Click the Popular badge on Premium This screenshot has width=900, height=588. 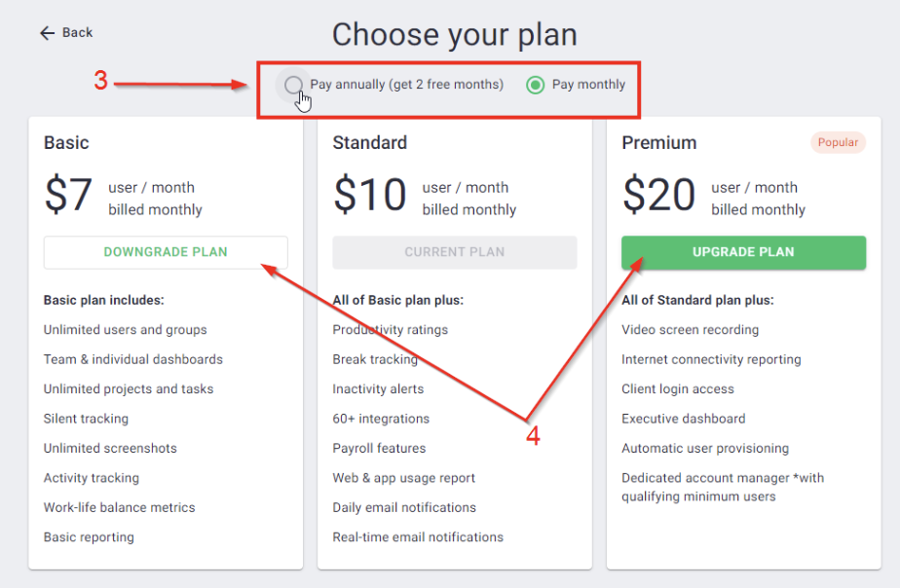838,142
